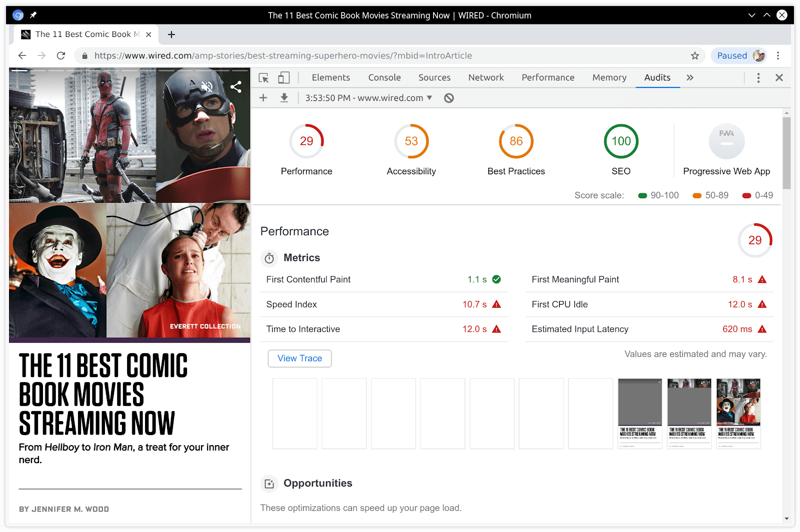Click the byline Jennifer M. Wood
The width and height of the screenshot is (800, 532).
click(x=64, y=509)
